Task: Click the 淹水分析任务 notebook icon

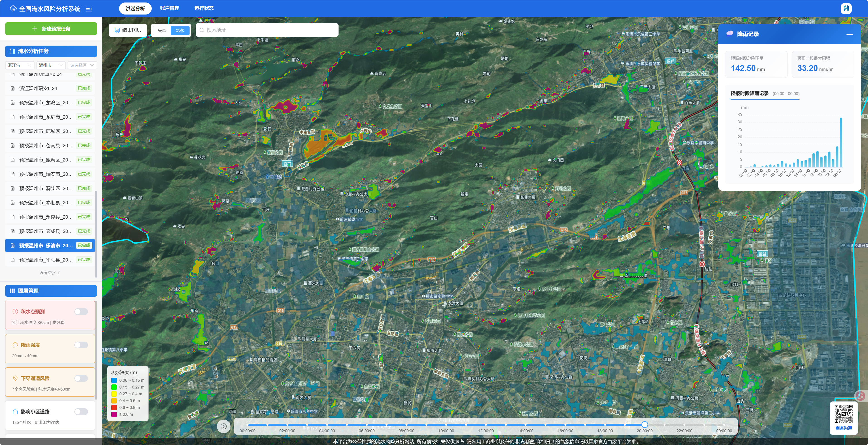Action: point(12,51)
